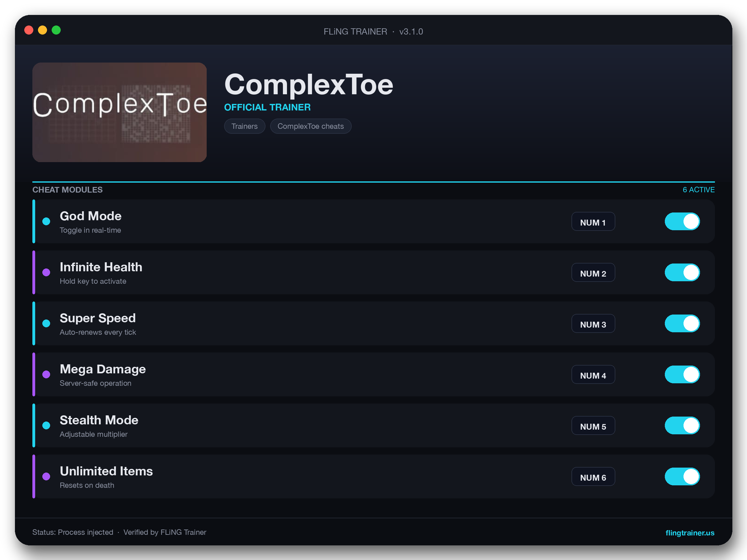Switch off the Mega Damage toggle

pos(682,374)
